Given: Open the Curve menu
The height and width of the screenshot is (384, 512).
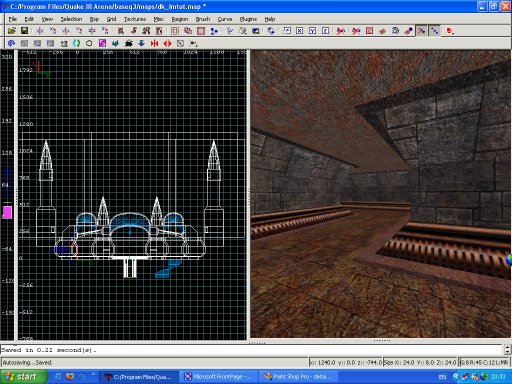Looking at the screenshot, I should (x=225, y=19).
